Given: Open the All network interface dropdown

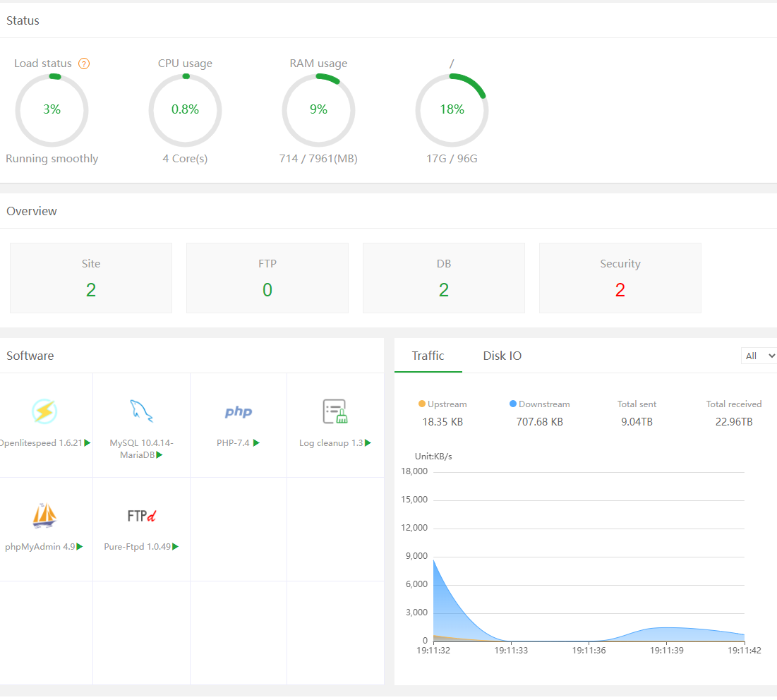Looking at the screenshot, I should pyautogui.click(x=759, y=356).
